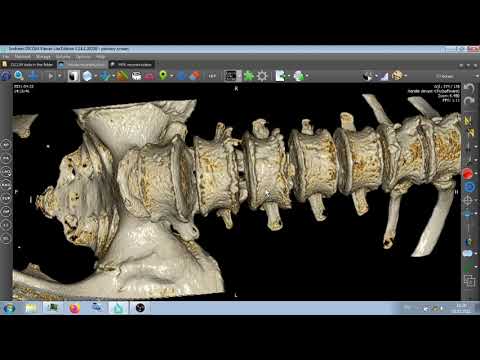Click the blue 3D cube volume icon

[x=87, y=76]
